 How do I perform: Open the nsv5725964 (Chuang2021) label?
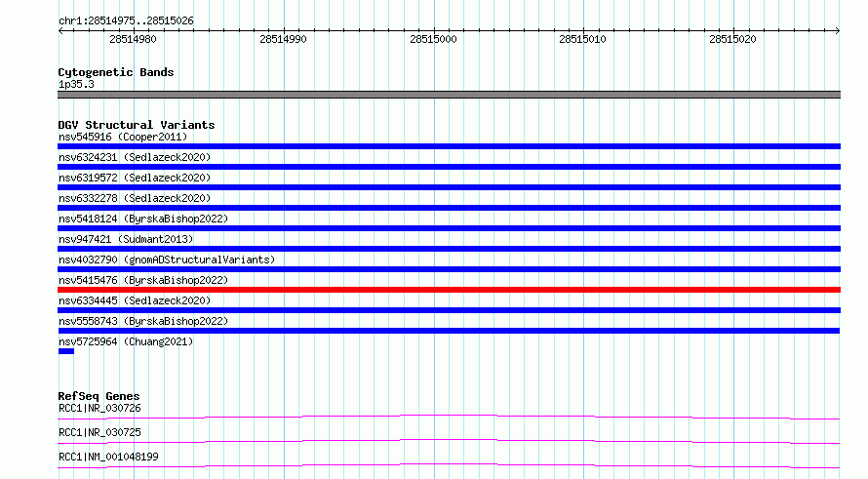click(x=126, y=341)
